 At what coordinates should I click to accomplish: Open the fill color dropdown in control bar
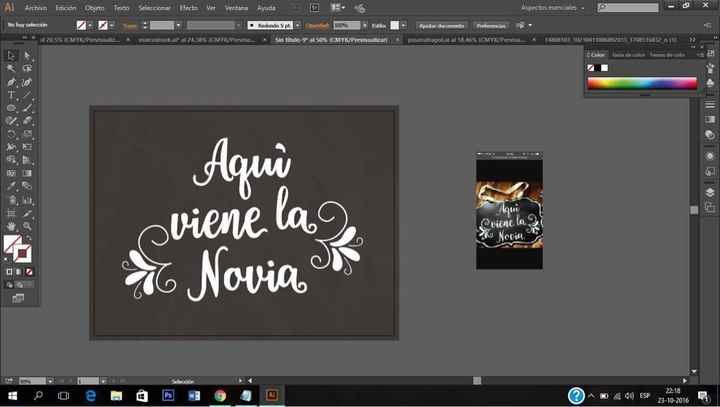click(90, 25)
